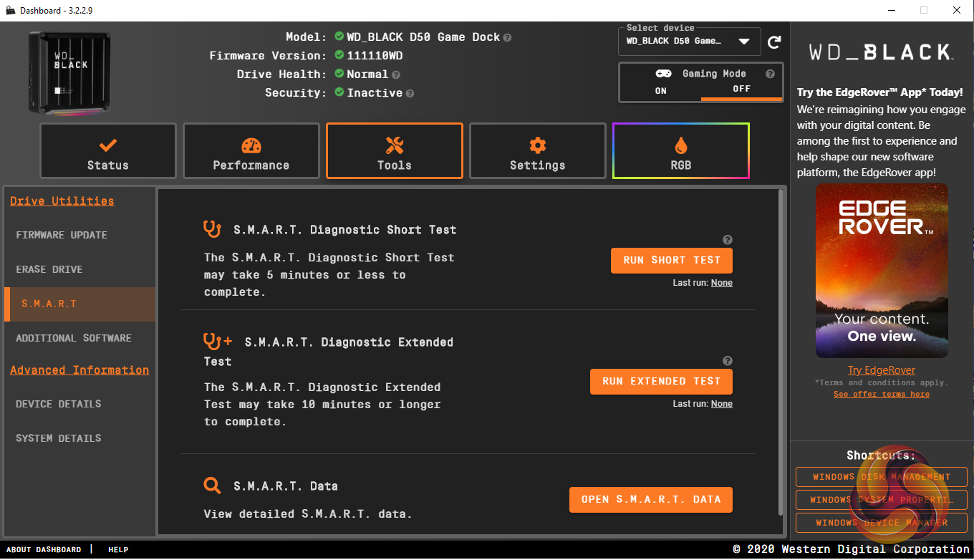Click help icon above Run Extended Test
This screenshot has width=974, height=560.
coord(728,361)
